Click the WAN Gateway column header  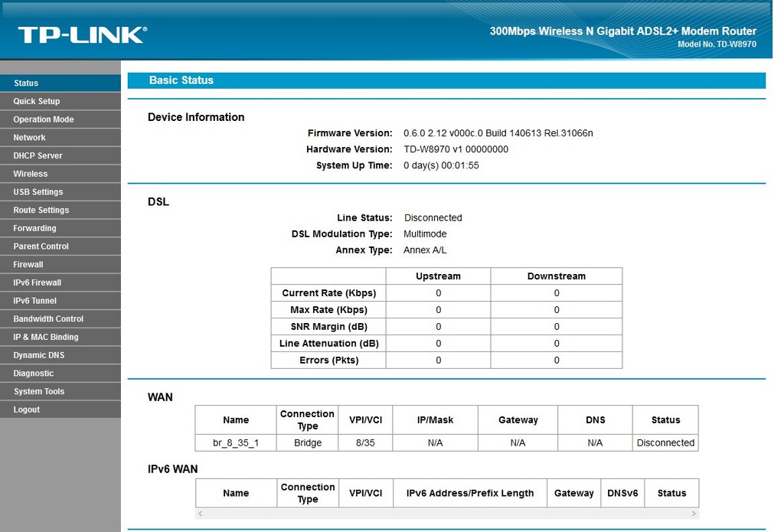coord(518,420)
